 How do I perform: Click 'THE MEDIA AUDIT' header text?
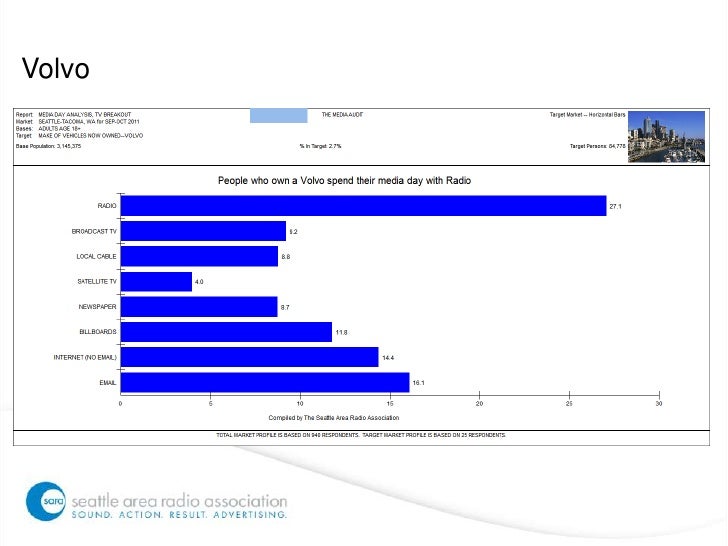pyautogui.click(x=342, y=115)
